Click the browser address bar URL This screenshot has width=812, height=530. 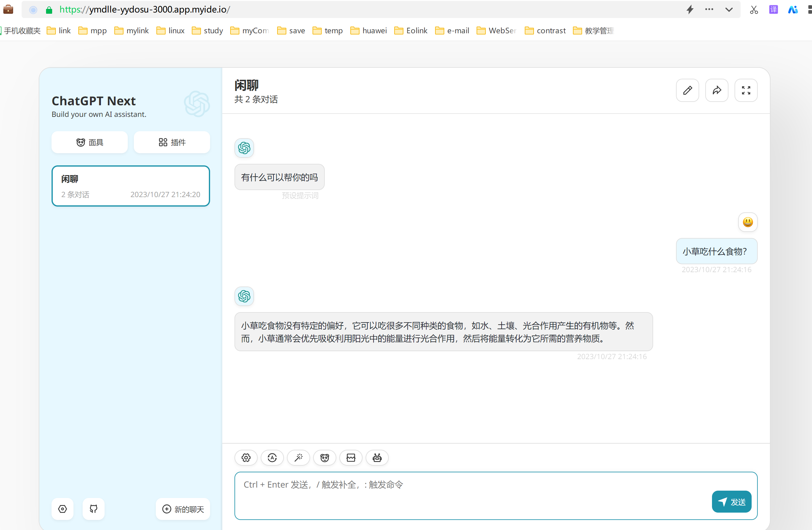145,9
